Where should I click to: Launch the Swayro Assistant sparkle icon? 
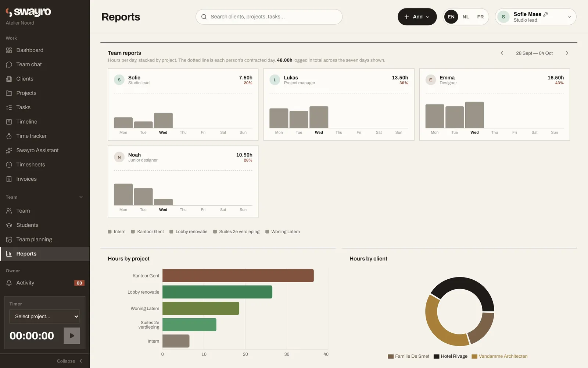(9, 151)
